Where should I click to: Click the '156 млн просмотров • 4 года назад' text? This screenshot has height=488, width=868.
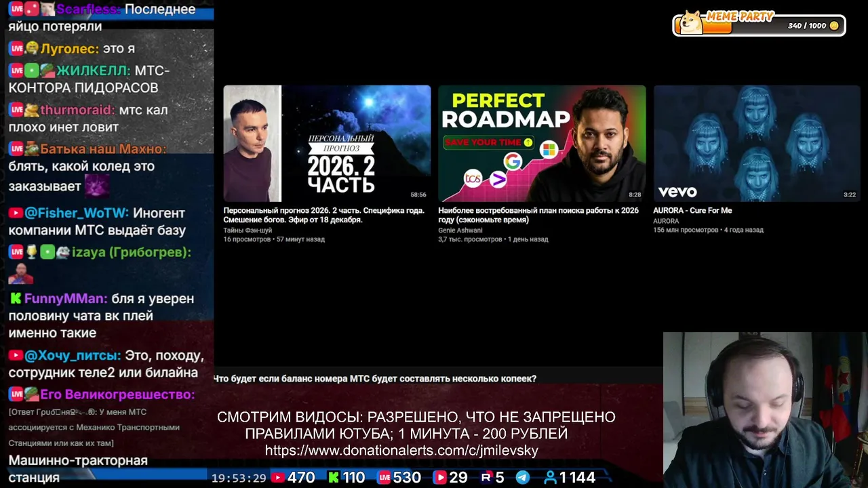(708, 230)
